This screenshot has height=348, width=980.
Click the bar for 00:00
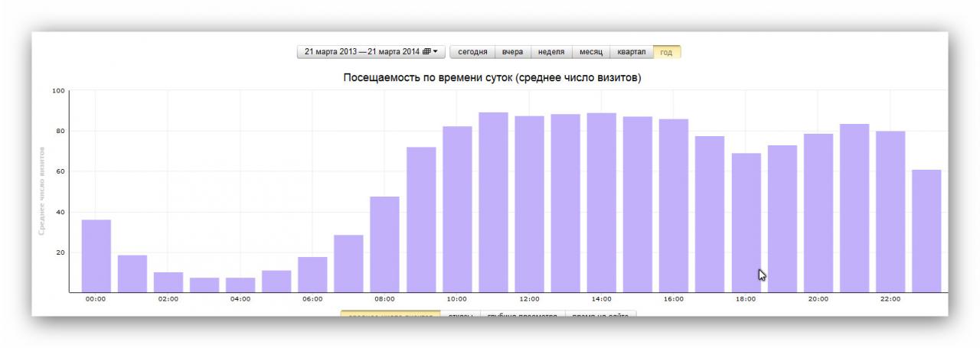coord(96,255)
